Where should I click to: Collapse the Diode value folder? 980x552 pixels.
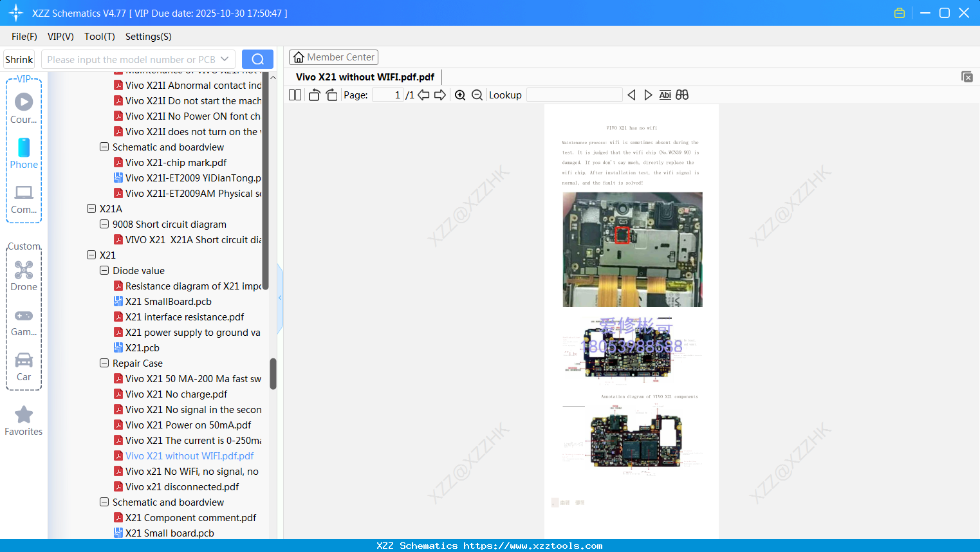click(x=104, y=271)
